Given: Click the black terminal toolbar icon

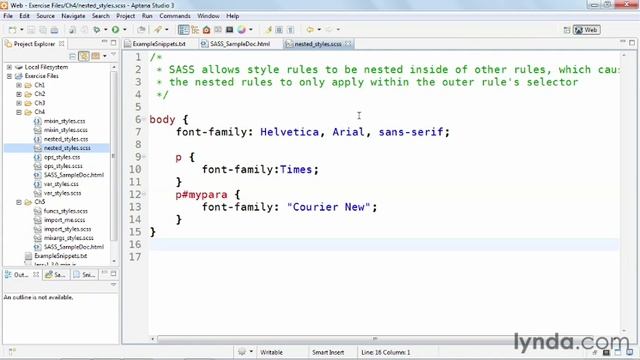Looking at the screenshot, I should pyautogui.click(x=229, y=30).
